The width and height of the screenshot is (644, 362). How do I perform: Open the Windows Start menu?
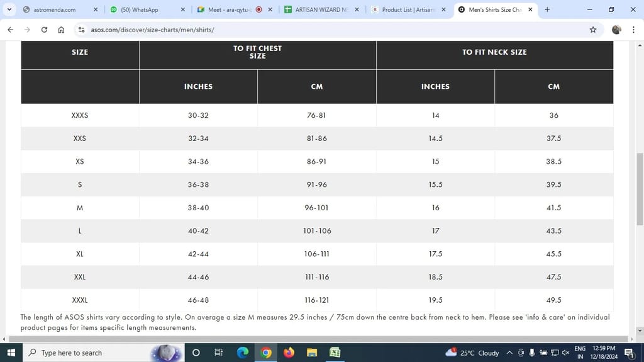pos(11,353)
